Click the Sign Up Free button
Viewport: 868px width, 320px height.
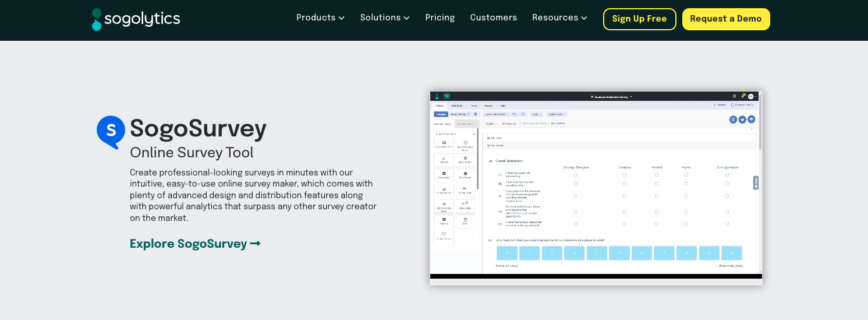(640, 19)
